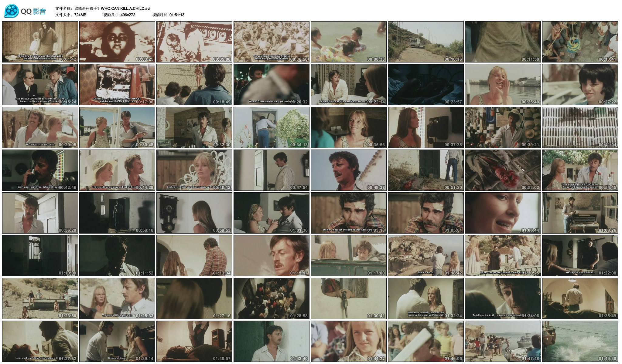Select the thumbnail at timestamp 00:01:42
This screenshot has width=622, height=364.
click(40, 42)
